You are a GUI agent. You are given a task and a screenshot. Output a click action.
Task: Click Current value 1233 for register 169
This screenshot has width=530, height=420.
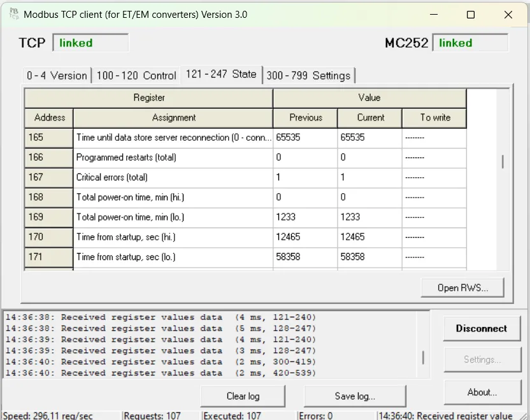369,217
